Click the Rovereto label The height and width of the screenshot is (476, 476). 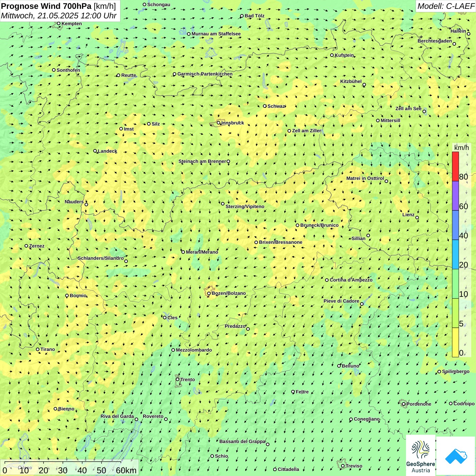click(x=153, y=416)
